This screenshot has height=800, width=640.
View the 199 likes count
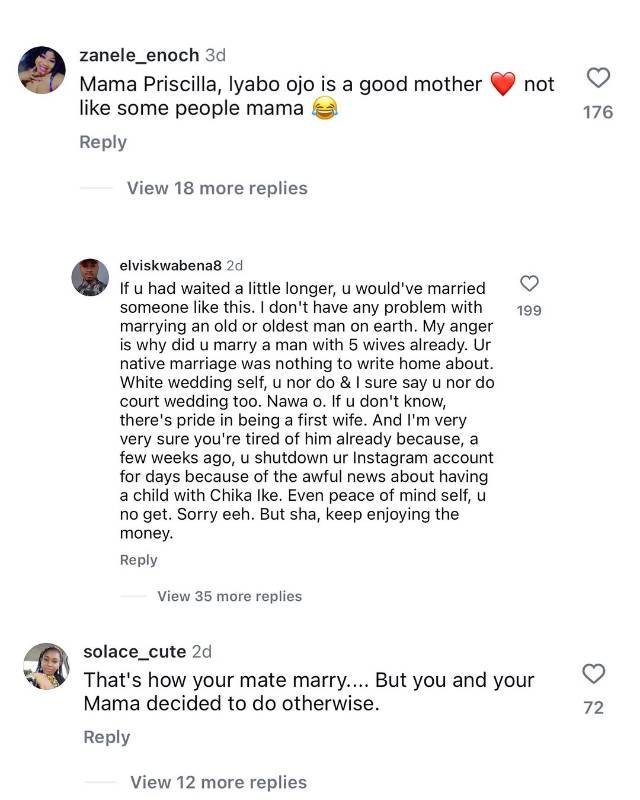pyautogui.click(x=529, y=311)
